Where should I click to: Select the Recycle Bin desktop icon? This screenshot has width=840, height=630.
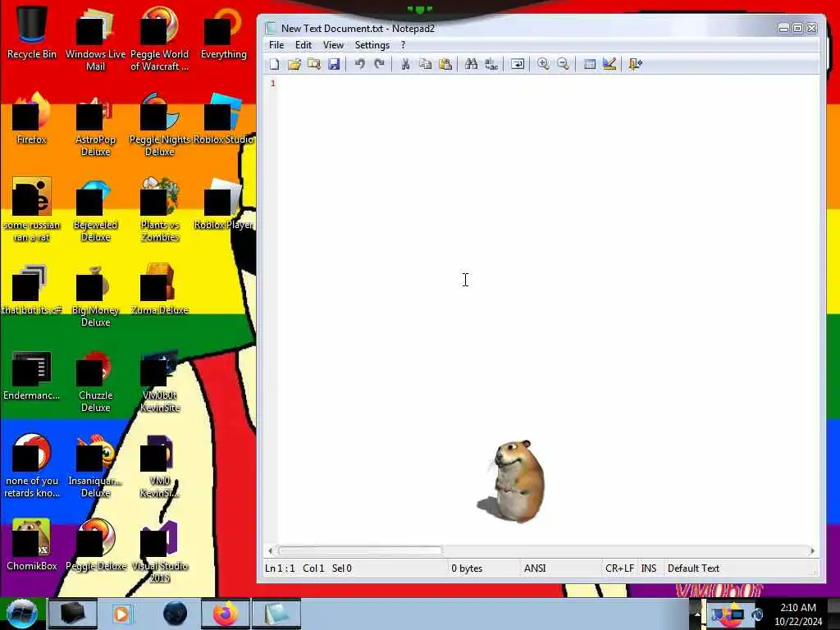(32, 32)
